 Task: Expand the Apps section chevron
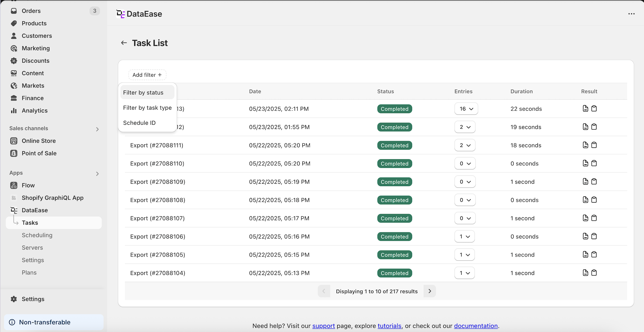tap(97, 174)
